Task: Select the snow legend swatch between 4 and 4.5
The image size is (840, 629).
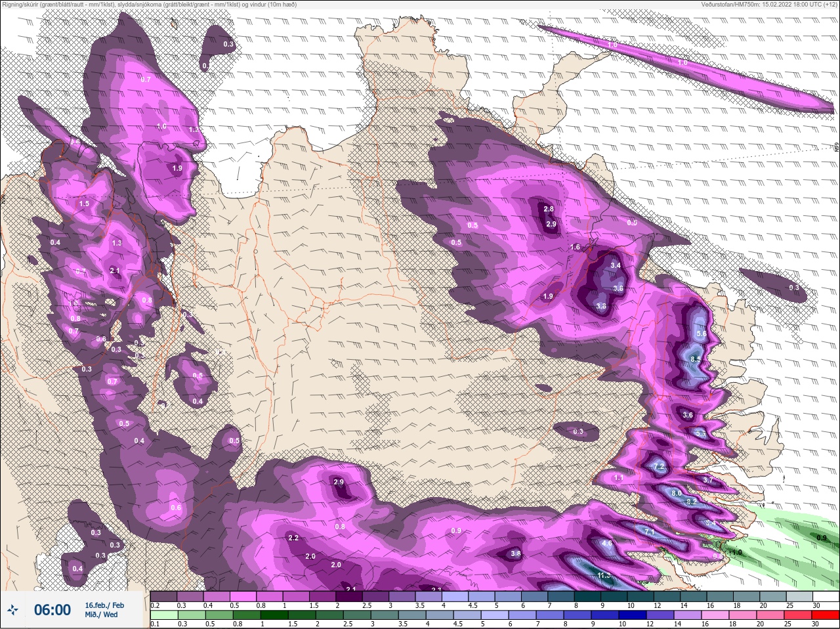Action: [455, 596]
